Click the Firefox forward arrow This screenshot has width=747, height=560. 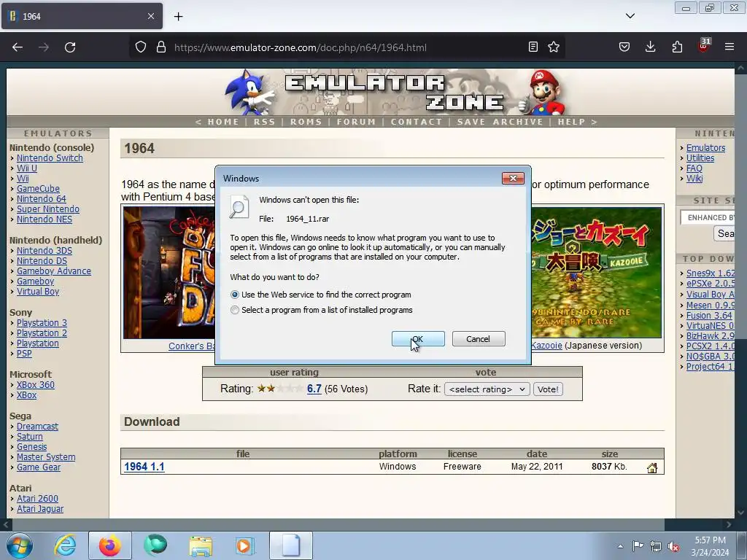pos(44,47)
